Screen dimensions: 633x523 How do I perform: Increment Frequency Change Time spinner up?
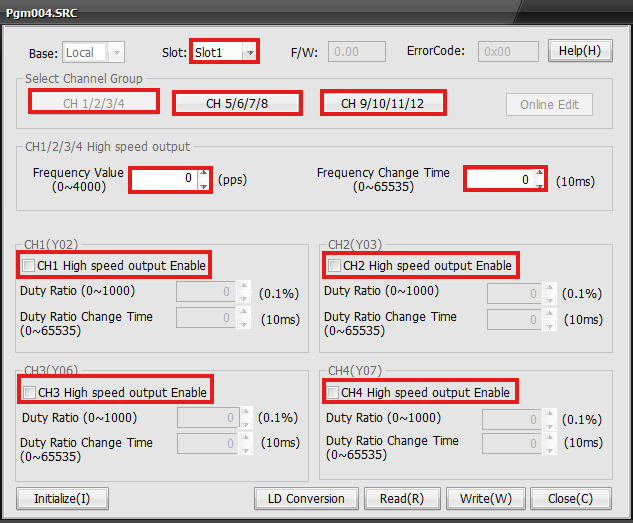coord(539,174)
